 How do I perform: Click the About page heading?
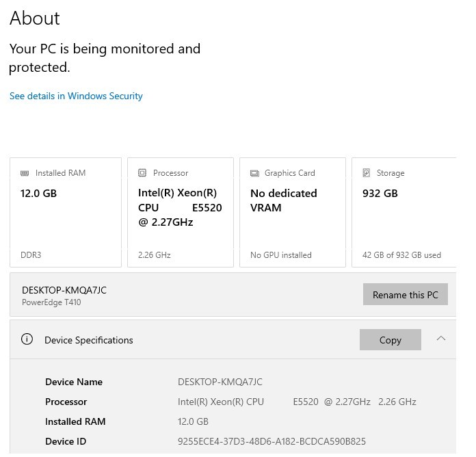tap(35, 18)
